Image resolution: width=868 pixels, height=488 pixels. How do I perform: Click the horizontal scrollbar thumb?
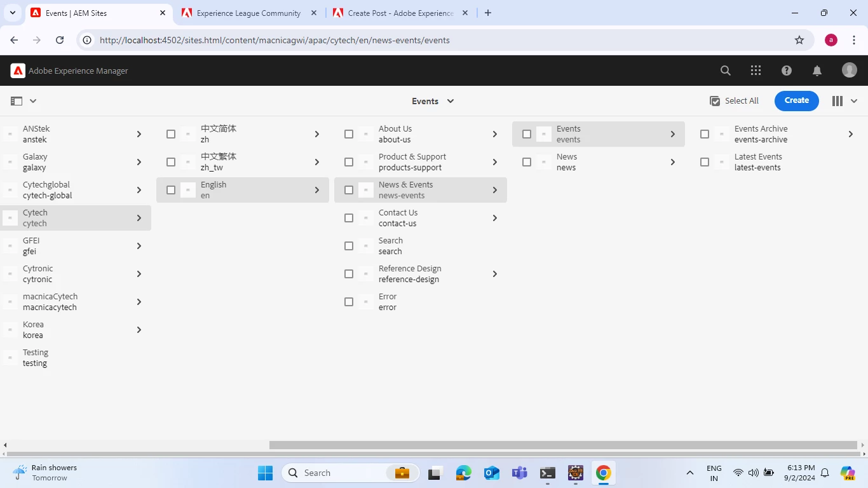(x=563, y=445)
